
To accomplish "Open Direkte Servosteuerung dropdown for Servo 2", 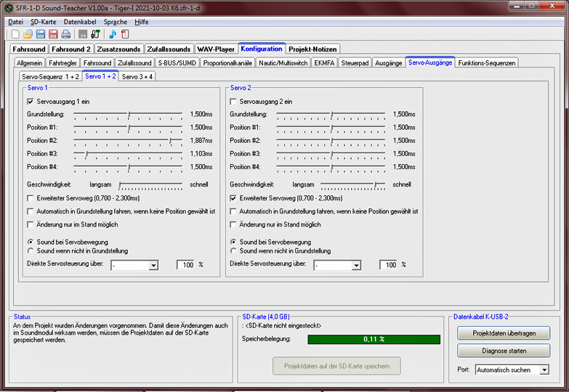I will [356, 266].
